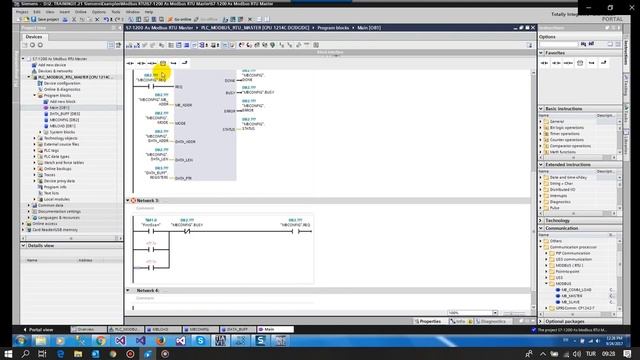640x360 pixels.
Task: Open File Explorer in the Windows taskbar
Action: pos(78,354)
